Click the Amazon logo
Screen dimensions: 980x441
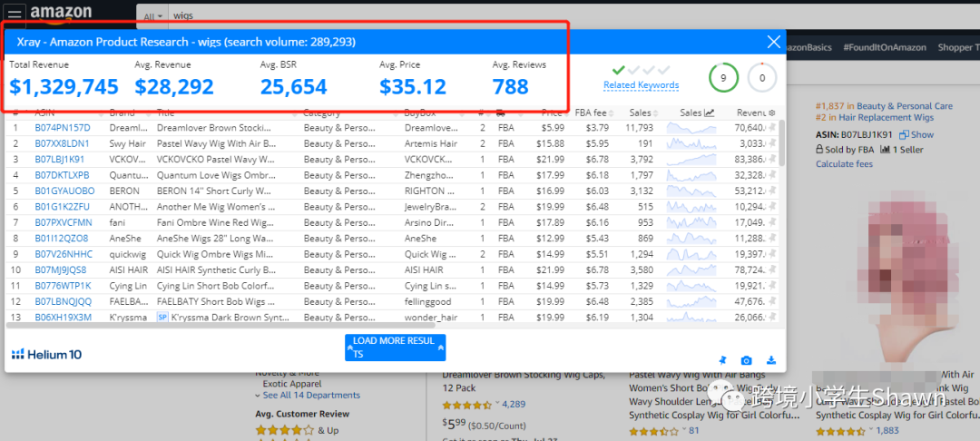point(62,14)
